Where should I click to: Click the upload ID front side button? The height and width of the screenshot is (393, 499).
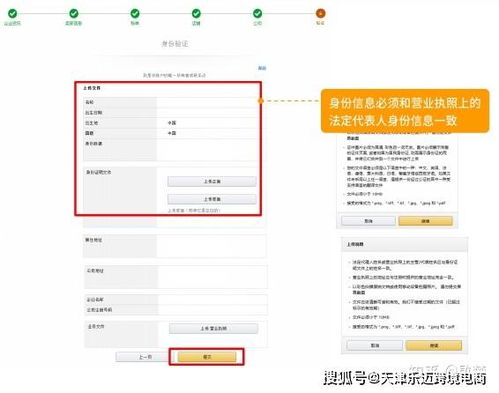tap(212, 181)
